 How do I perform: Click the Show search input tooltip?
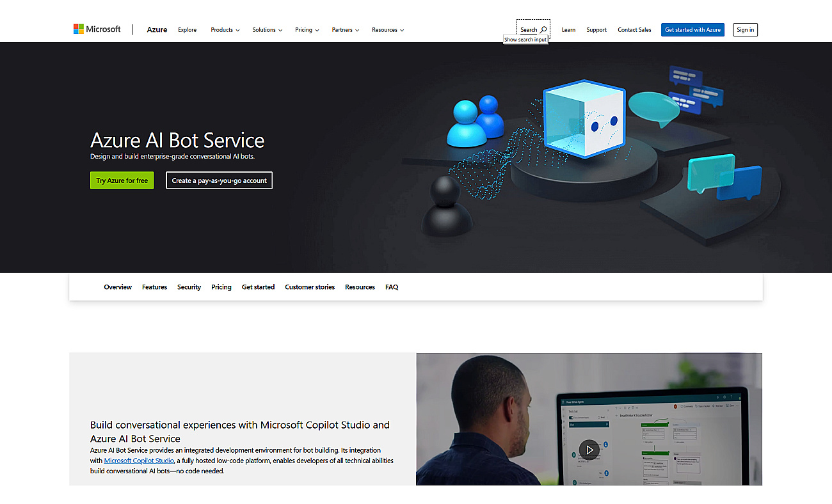525,40
